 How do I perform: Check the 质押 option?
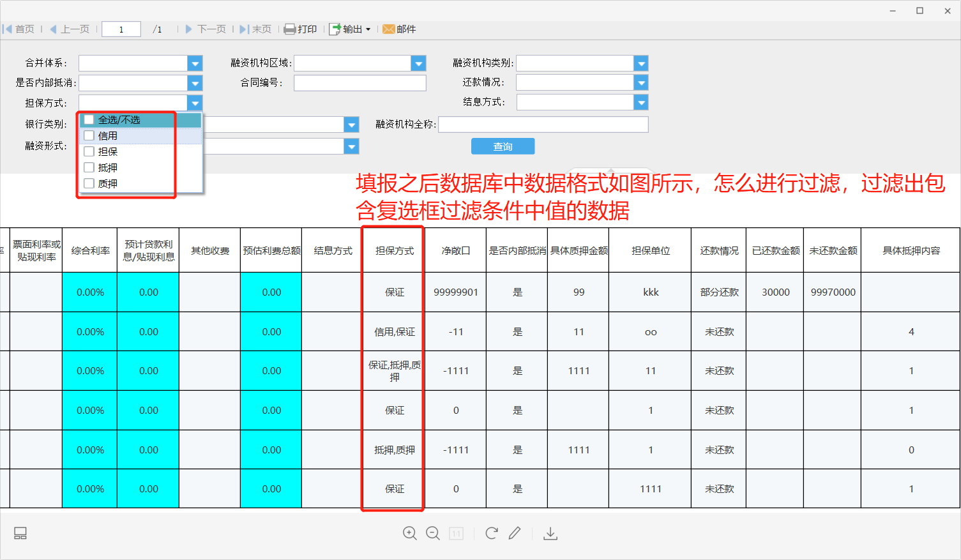89,183
